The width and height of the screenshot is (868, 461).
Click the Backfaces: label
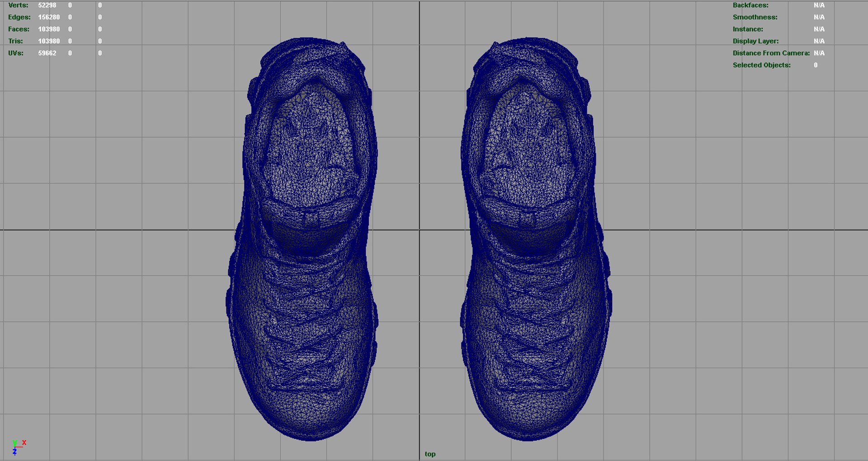[750, 5]
